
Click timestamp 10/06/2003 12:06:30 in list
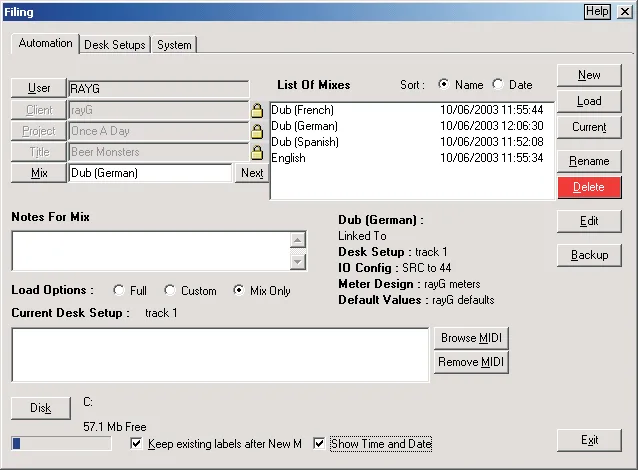(492, 126)
